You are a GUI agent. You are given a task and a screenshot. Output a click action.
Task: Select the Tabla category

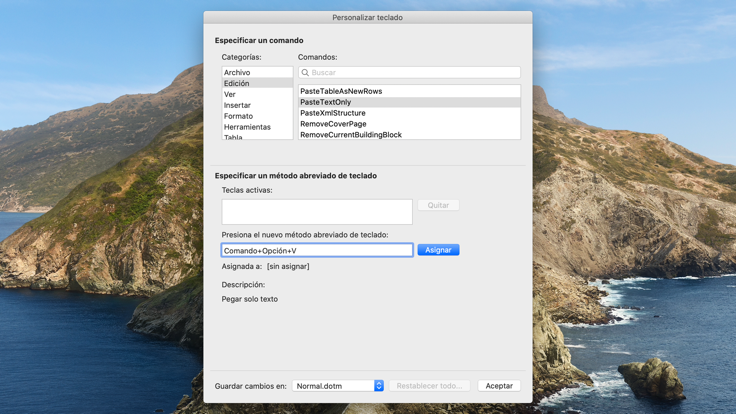tap(257, 137)
